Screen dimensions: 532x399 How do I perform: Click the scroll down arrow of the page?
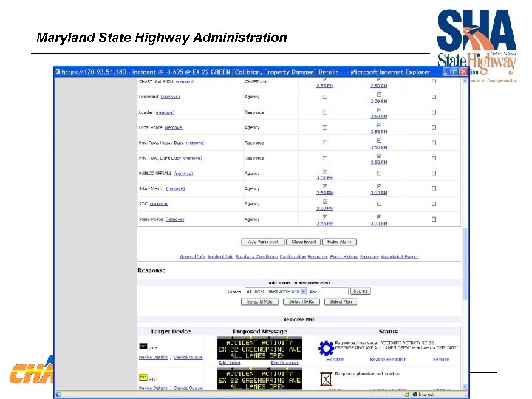465,386
